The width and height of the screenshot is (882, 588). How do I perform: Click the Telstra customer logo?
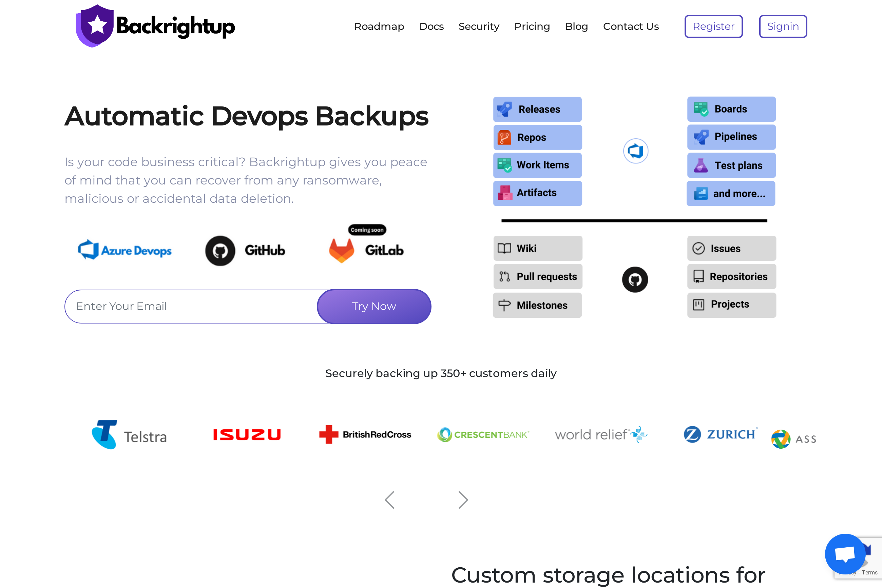click(129, 435)
